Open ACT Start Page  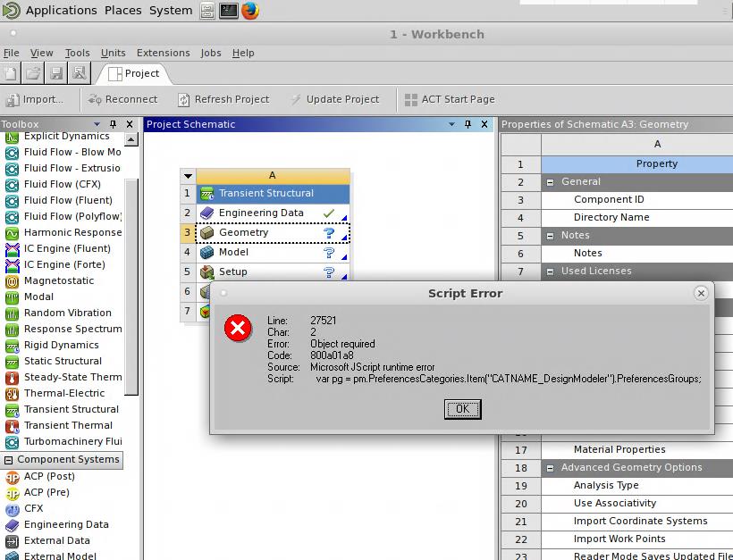pos(450,99)
